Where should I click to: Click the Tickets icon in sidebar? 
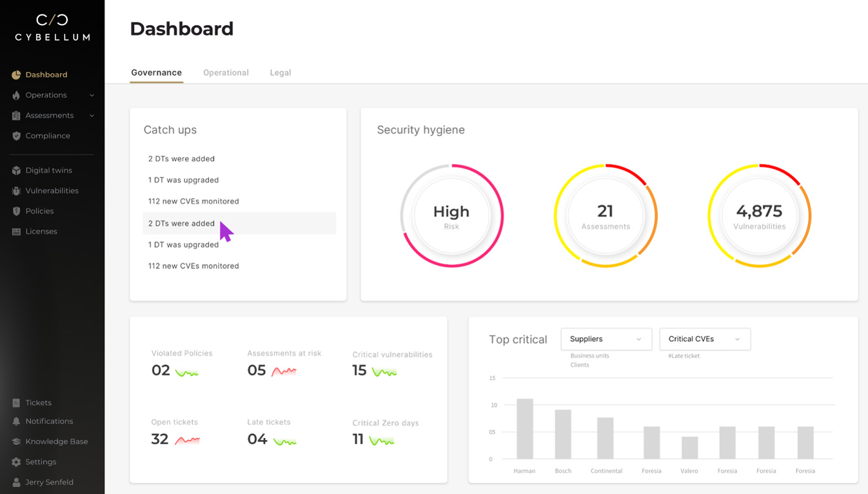pyautogui.click(x=16, y=403)
